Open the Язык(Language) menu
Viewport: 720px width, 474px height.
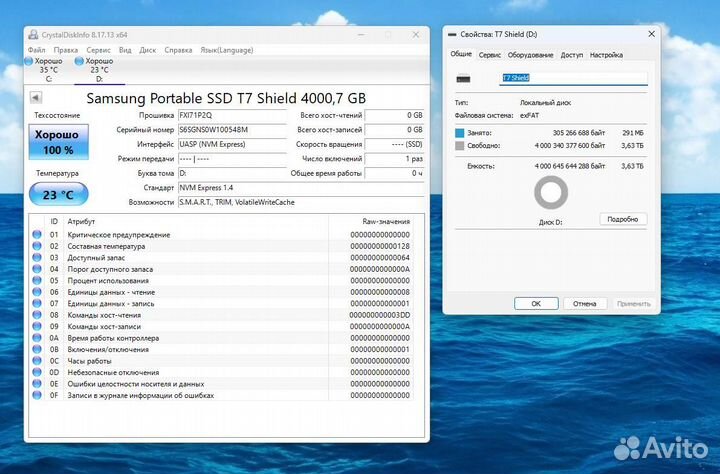pos(227,50)
